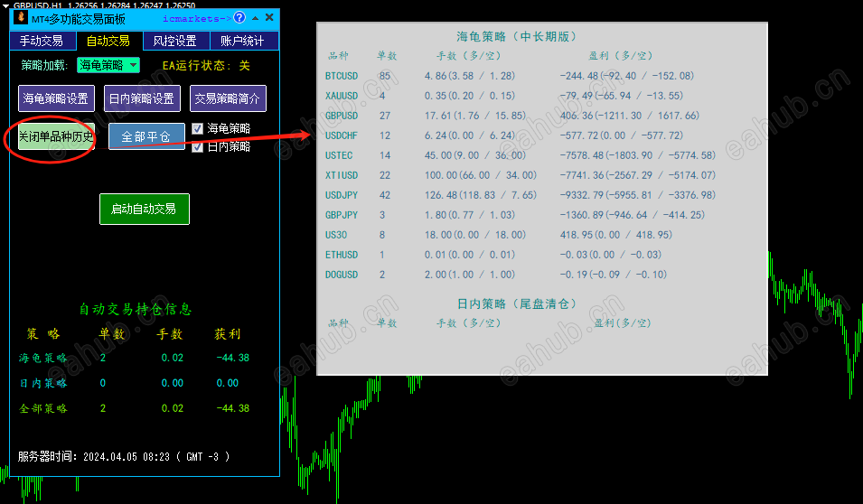Click the USDCHF symbol row
This screenshot has height=504, width=863.
(342, 135)
